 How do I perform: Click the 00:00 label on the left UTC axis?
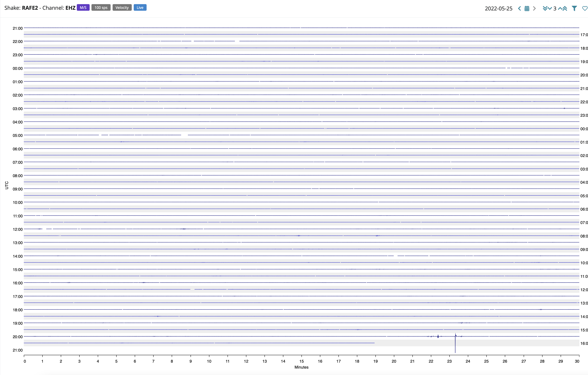coord(18,68)
